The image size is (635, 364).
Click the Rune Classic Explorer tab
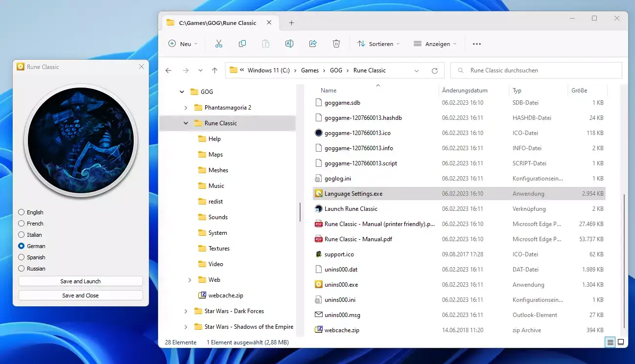(221, 23)
